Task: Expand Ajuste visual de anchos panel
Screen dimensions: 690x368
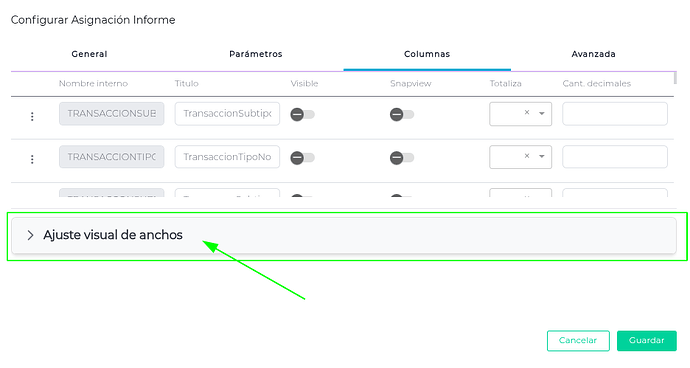Action: (344, 236)
